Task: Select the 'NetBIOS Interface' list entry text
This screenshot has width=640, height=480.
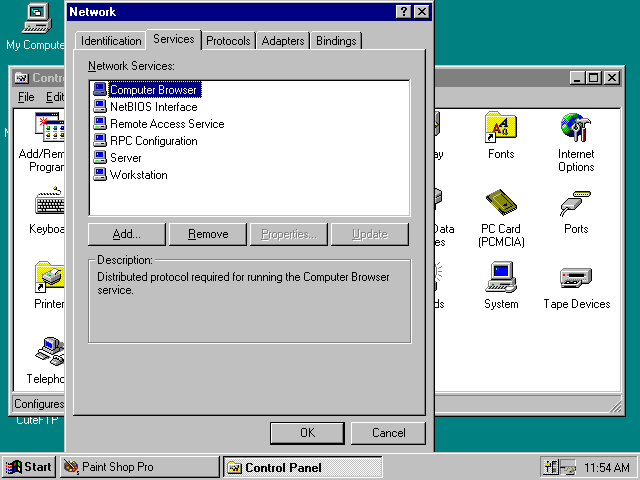Action: (153, 107)
